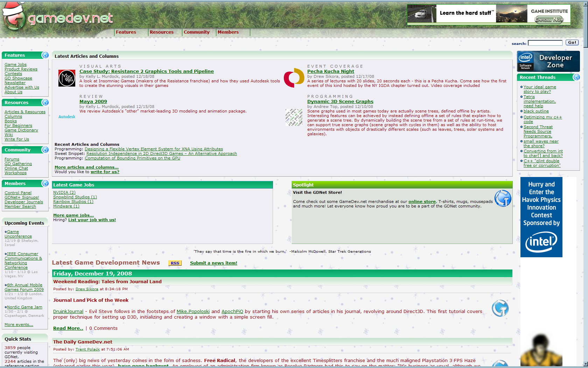Click the Intel Havok Physics contest ad
Image resolution: width=588 pixels, height=368 pixels.
(541, 217)
